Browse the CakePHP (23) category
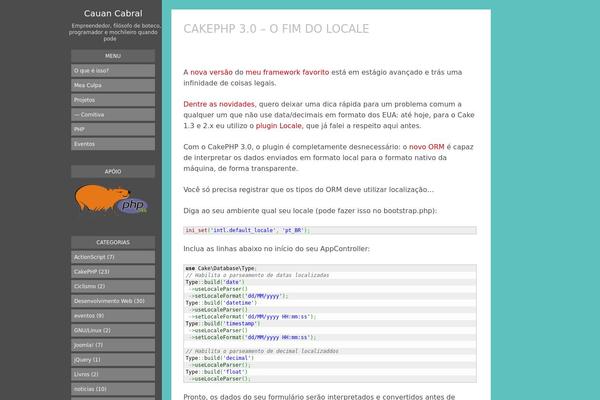The width and height of the screenshot is (600, 400). [113, 271]
